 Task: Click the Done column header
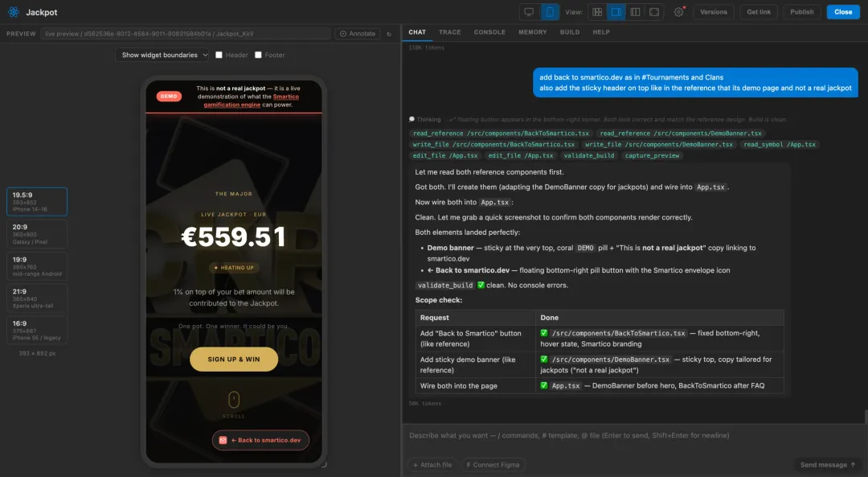(660, 318)
